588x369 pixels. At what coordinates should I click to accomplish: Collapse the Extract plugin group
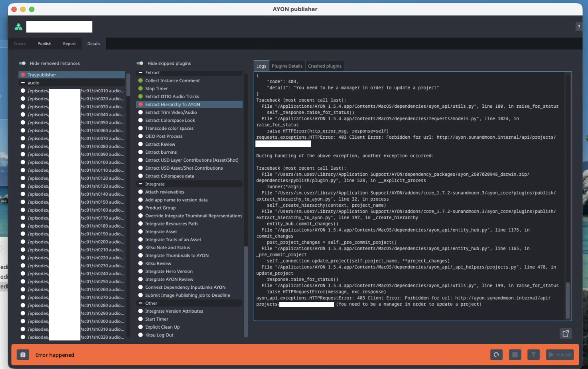(x=141, y=73)
